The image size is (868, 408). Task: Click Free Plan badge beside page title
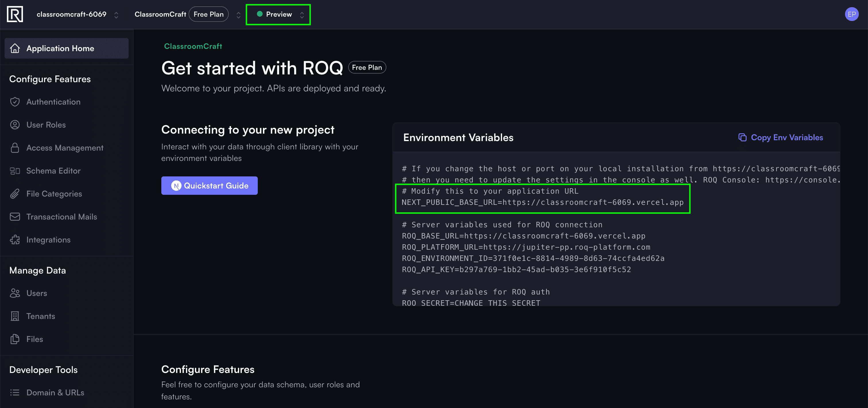tap(367, 68)
